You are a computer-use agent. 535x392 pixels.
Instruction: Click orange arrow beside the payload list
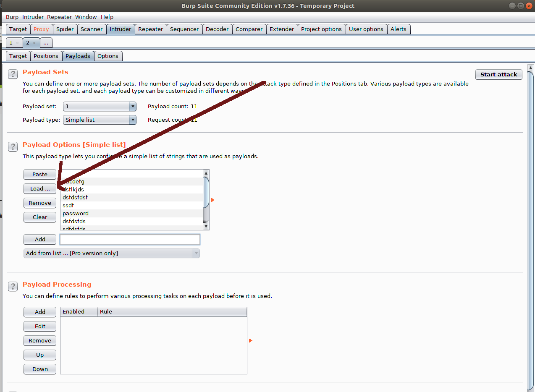tap(213, 200)
